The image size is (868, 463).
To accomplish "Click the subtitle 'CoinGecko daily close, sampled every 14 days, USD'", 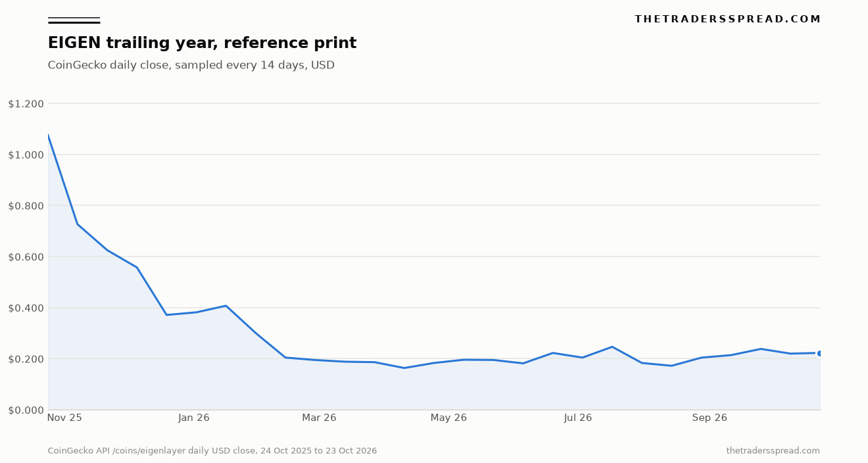I will coord(191,65).
